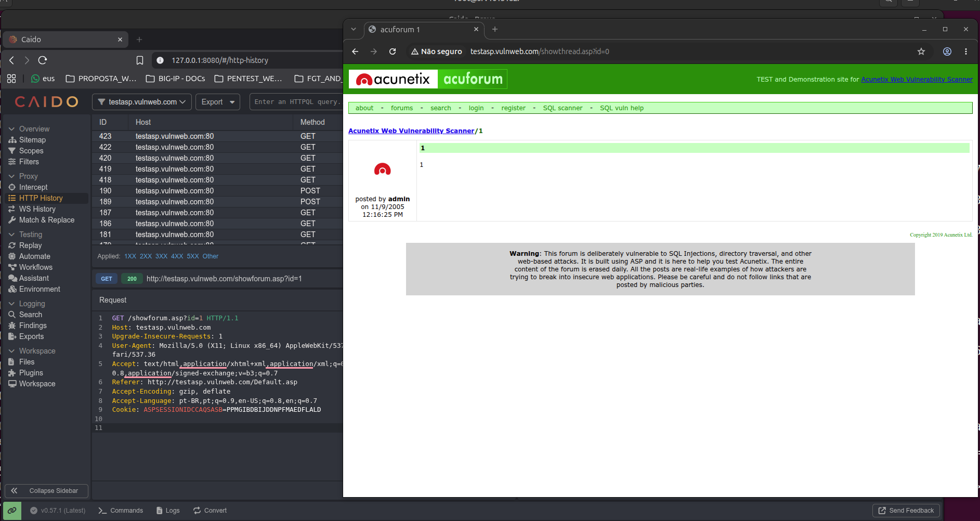Toggle the 5XX status filter
This screenshot has width=980, height=521.
point(193,256)
